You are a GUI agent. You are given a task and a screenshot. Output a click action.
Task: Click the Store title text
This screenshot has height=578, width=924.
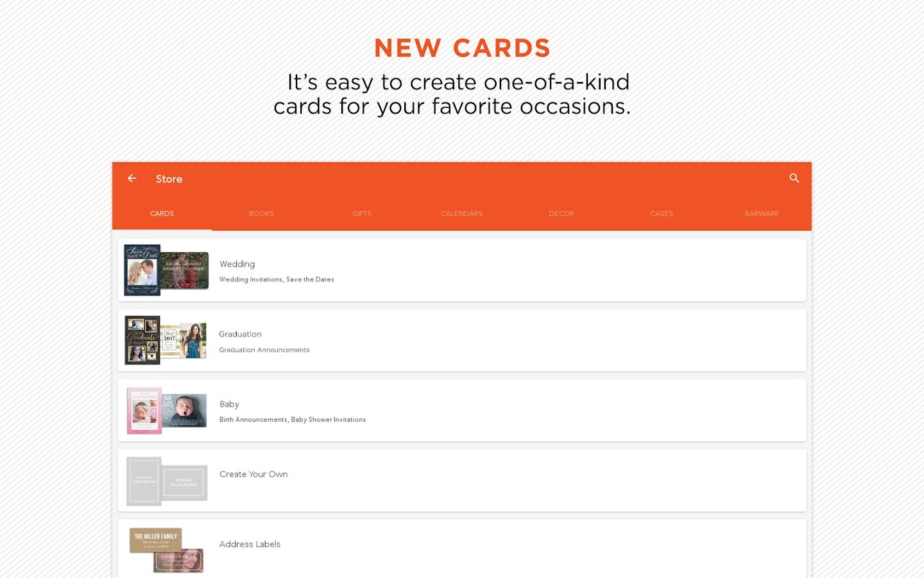[169, 179]
